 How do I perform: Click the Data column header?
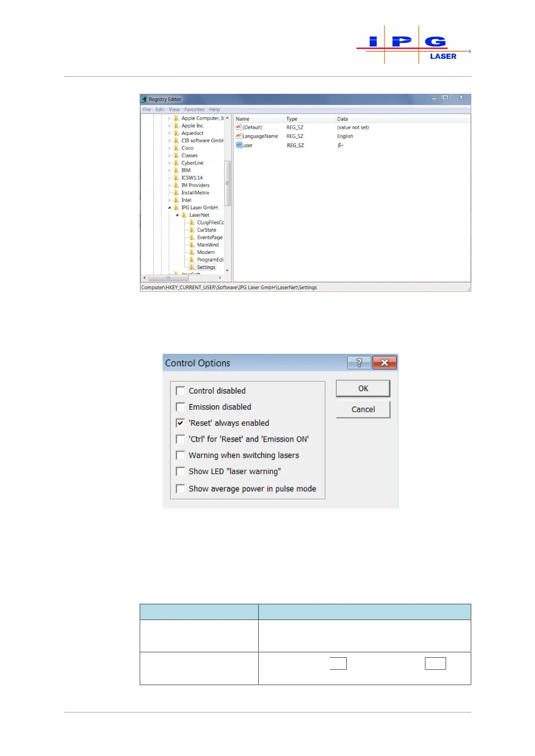coord(403,119)
